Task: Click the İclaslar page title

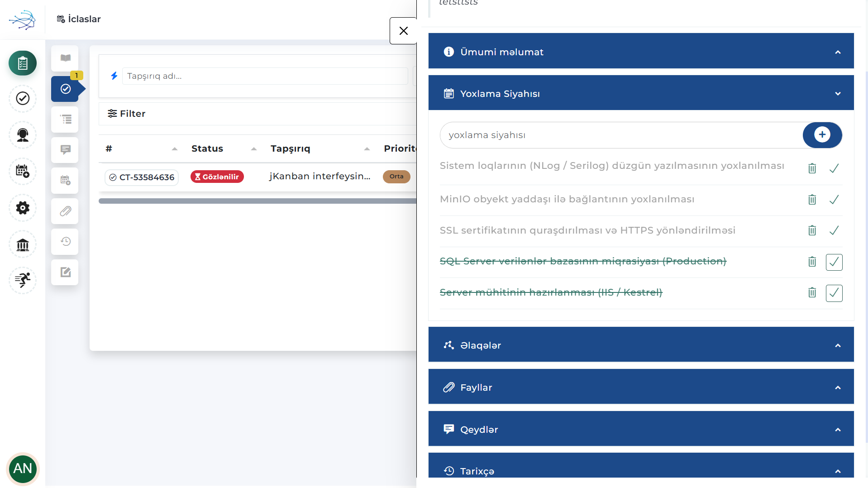Action: [x=84, y=19]
